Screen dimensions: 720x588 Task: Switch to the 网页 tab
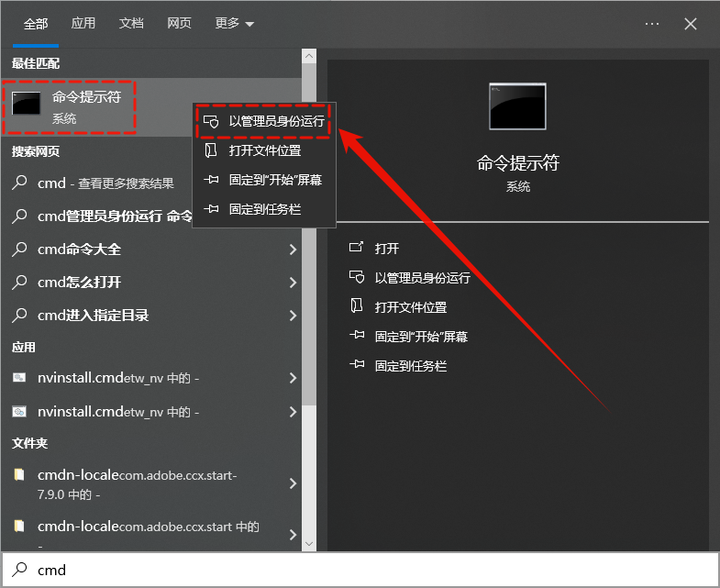179,23
